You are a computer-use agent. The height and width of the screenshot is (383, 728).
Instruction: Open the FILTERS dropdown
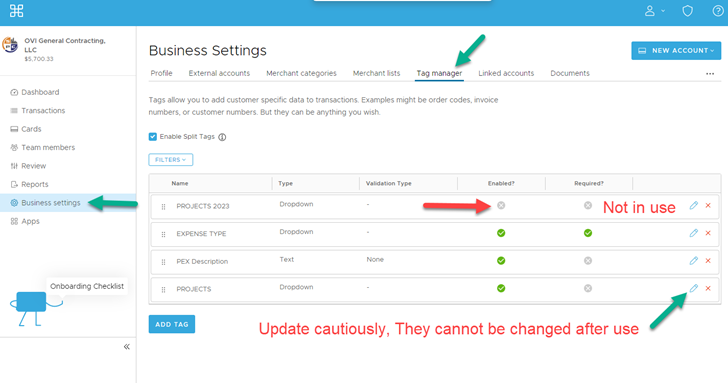(x=171, y=160)
